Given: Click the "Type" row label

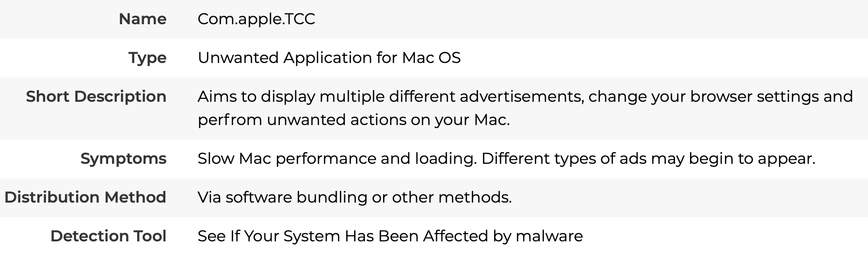Looking at the screenshot, I should (x=147, y=58).
